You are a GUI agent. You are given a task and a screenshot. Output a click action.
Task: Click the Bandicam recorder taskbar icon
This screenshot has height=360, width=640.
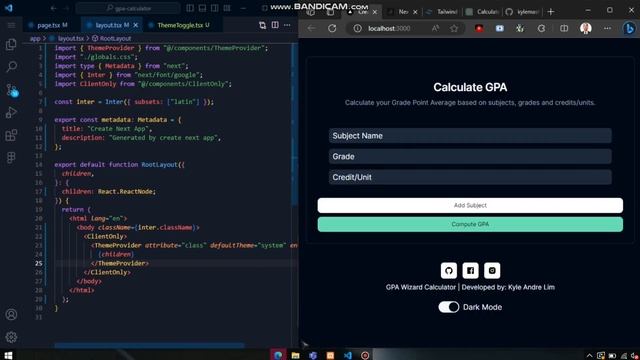365,355
